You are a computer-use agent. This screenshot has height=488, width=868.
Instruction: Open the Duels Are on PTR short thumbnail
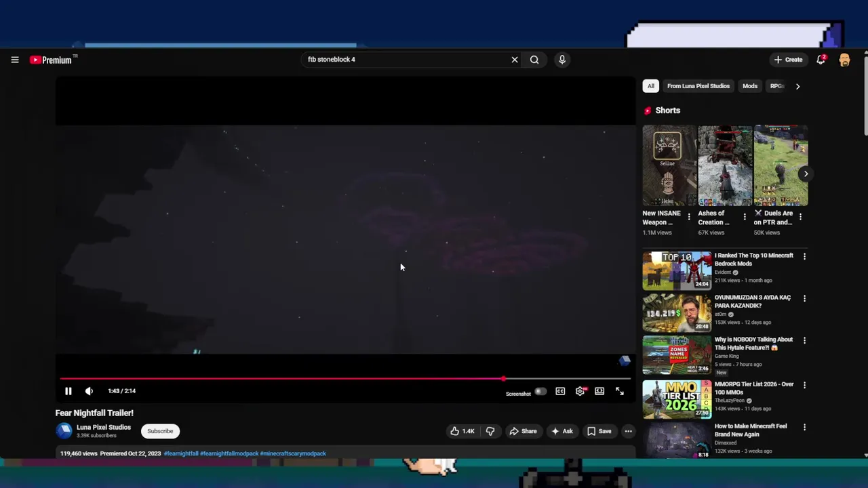point(781,165)
